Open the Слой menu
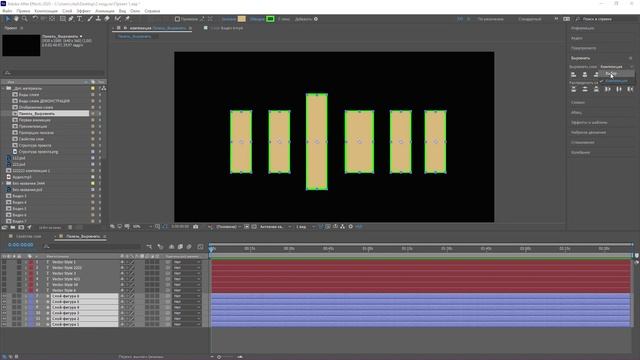The image size is (640, 360). [x=67, y=11]
